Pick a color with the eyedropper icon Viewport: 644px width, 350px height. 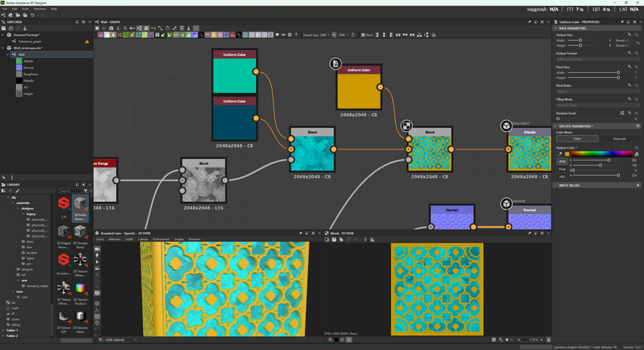click(x=560, y=153)
